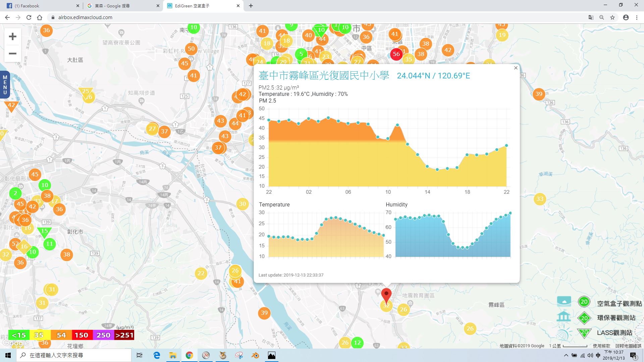Click the Google logo on map
This screenshot has height=362, width=644.
pyautogui.click(x=15, y=343)
